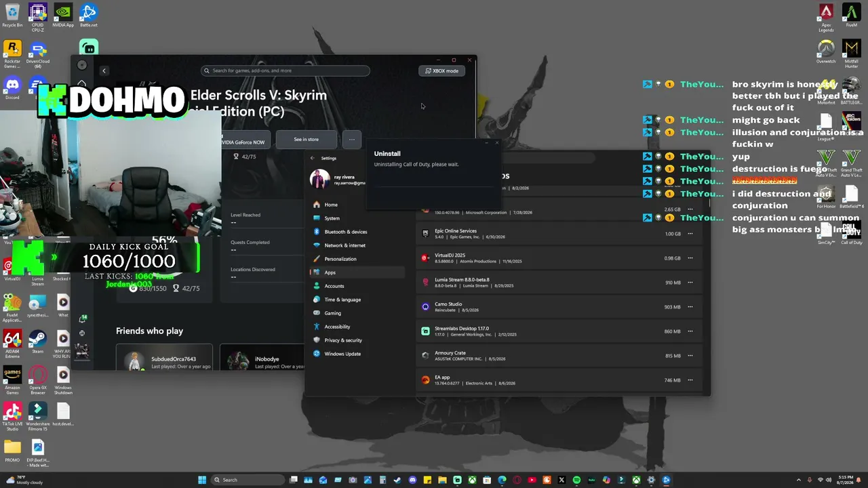Launch the CPUID CPU-Z desktop shortcut
Image resolution: width=868 pixels, height=488 pixels.
[x=37, y=18]
